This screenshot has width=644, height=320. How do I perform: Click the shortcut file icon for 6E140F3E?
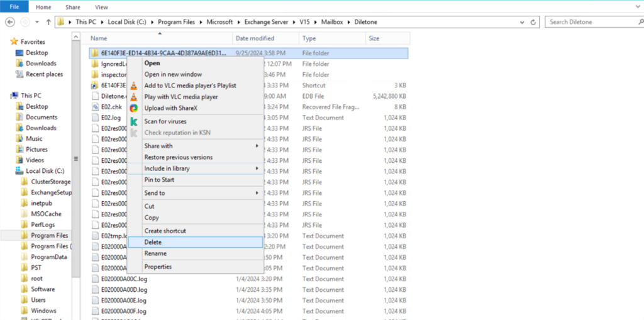point(95,86)
